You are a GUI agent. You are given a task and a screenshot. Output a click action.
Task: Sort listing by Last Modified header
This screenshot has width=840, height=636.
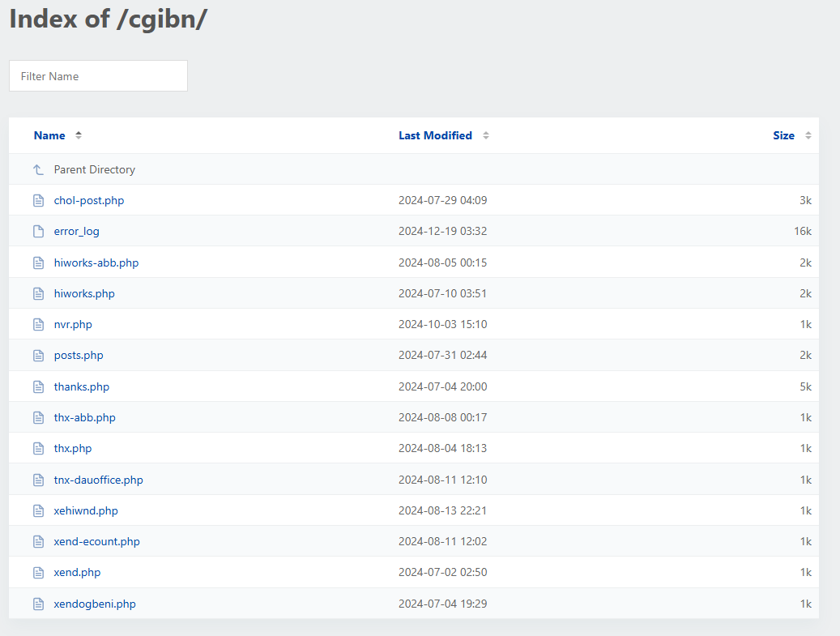tap(435, 135)
